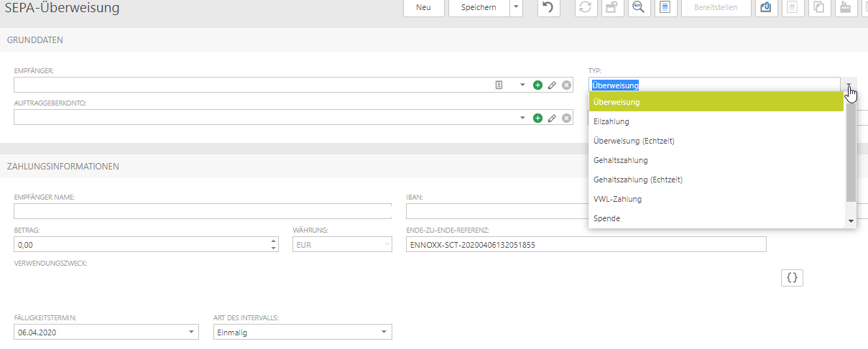The height and width of the screenshot is (349, 868).
Task: Open address book icon in Empfänger field
Action: (499, 85)
